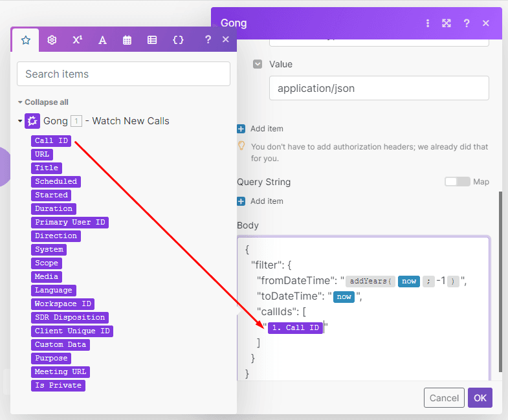
Task: Collapse the Value item checkbox arrow
Action: click(258, 64)
